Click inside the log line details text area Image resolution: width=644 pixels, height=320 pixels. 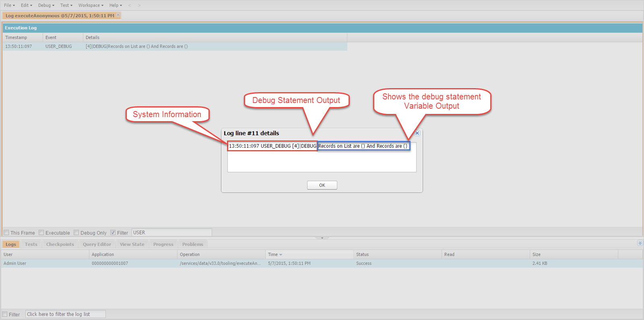point(322,157)
